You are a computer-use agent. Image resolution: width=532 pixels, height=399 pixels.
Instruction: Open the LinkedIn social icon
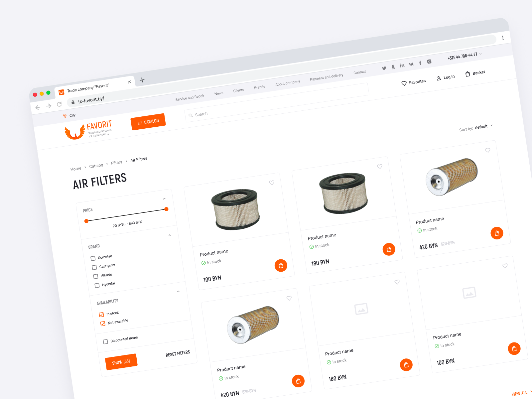click(x=402, y=66)
